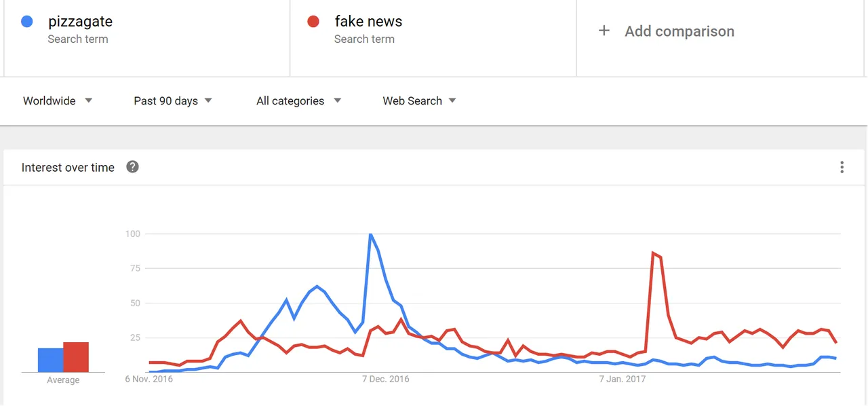
Task: Click the Interest over time heading
Action: [x=68, y=168]
